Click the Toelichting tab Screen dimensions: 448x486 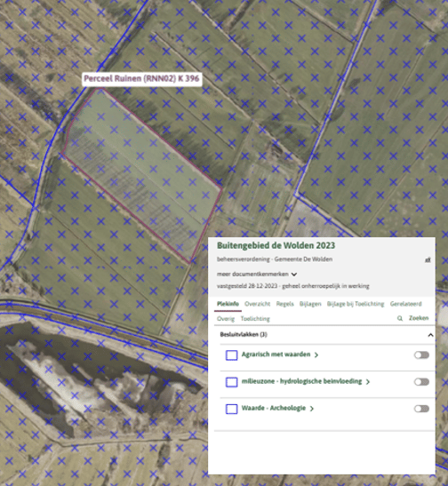point(255,319)
